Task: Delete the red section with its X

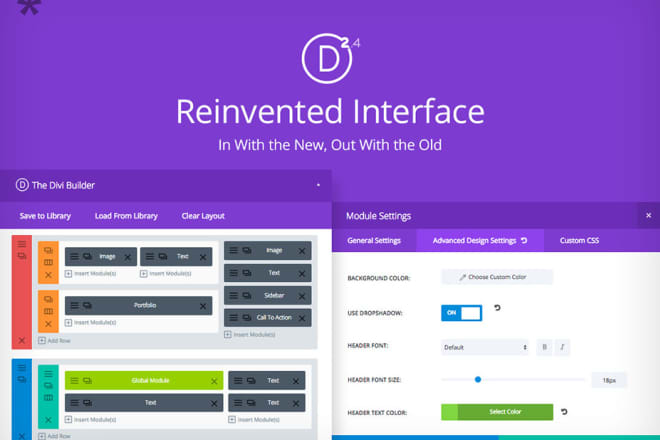Action: click(x=21, y=340)
